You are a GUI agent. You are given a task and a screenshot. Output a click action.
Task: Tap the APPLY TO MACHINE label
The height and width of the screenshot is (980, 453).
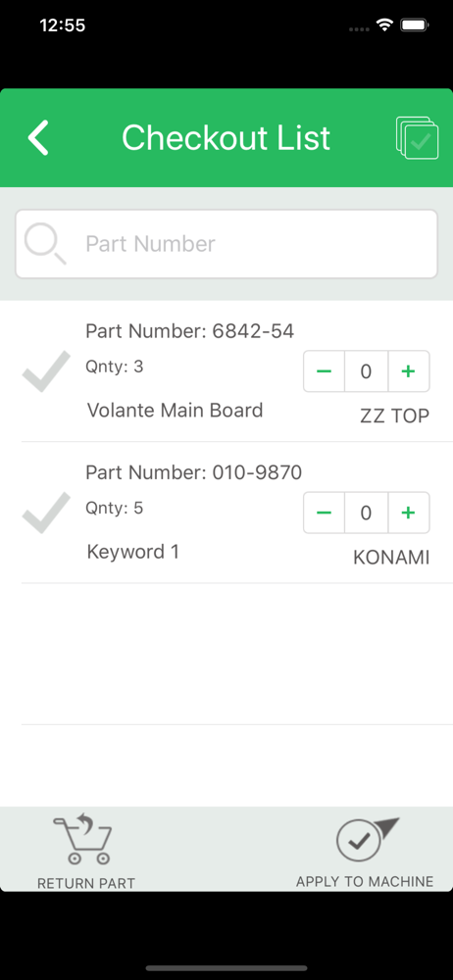(x=365, y=881)
